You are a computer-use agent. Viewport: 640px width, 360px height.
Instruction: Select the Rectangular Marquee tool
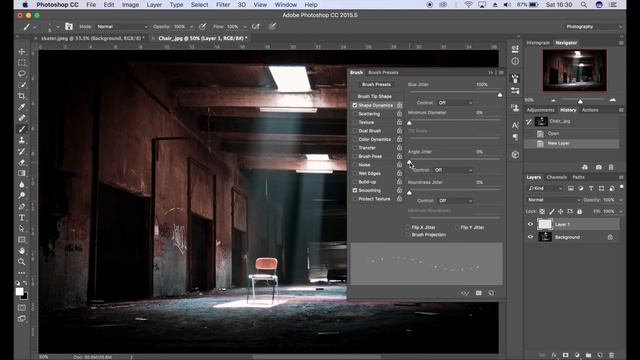[22, 62]
